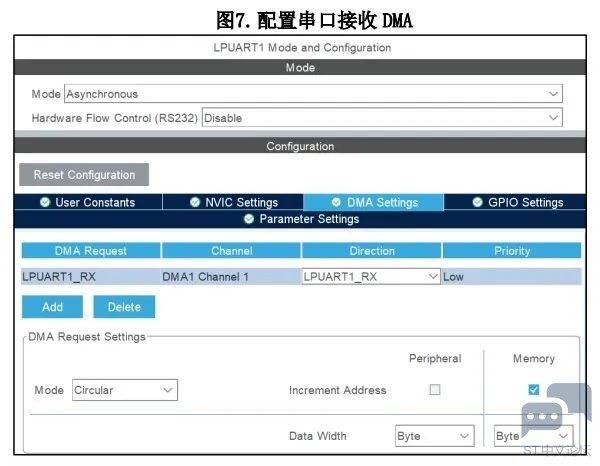Click the green check icon on GPIO Settings

coord(478,202)
